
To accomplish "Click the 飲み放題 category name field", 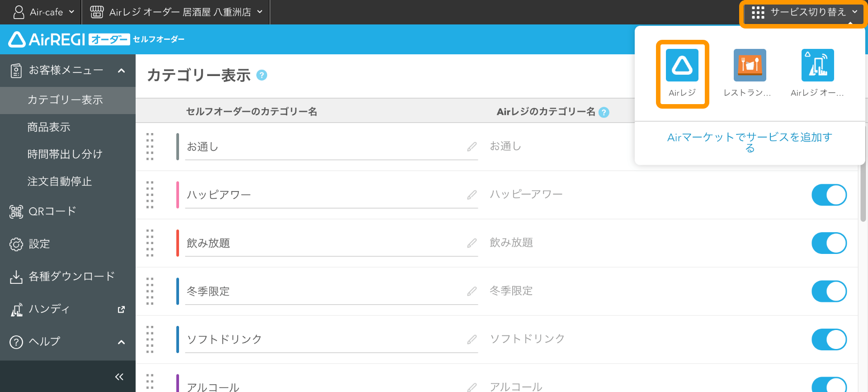I will tap(331, 243).
